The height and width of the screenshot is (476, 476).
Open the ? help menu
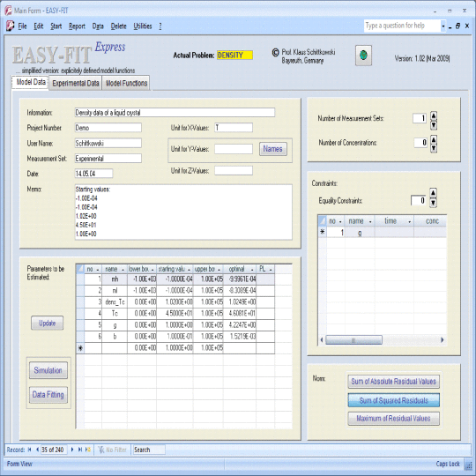[160, 26]
